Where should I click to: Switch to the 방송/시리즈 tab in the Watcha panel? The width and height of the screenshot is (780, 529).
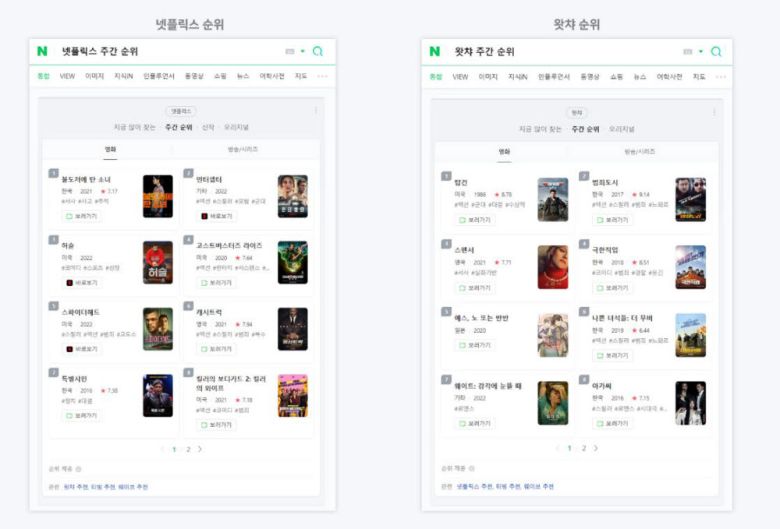(640, 151)
